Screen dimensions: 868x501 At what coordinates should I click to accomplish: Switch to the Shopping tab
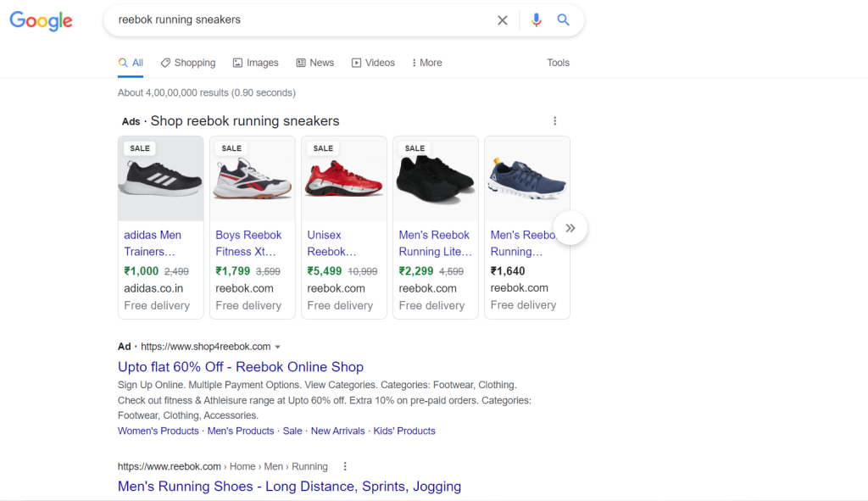click(x=187, y=62)
